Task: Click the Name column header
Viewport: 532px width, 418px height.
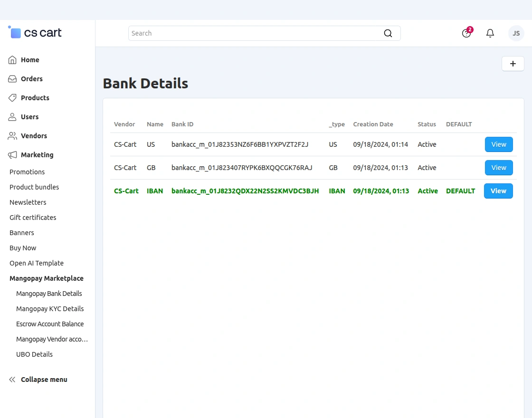Action: [155, 124]
